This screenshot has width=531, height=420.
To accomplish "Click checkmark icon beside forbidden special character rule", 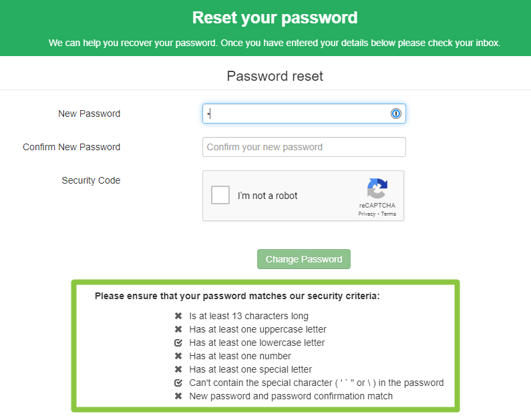I will tap(178, 383).
